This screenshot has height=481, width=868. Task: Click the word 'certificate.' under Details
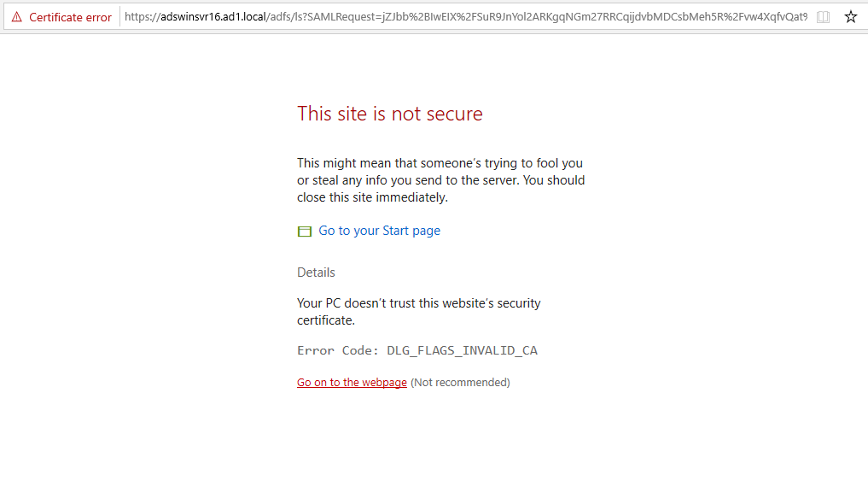pos(325,320)
